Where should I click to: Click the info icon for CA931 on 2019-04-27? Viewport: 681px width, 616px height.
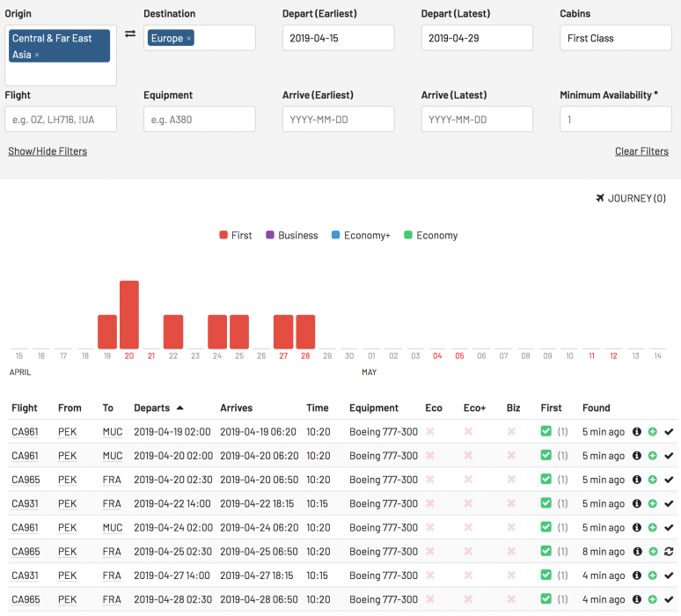pos(635,576)
